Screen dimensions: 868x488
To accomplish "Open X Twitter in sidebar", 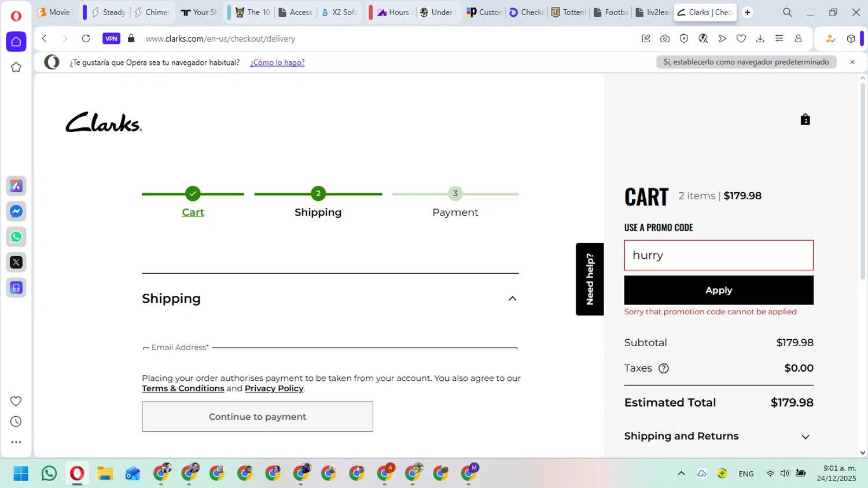I will pyautogui.click(x=16, y=262).
